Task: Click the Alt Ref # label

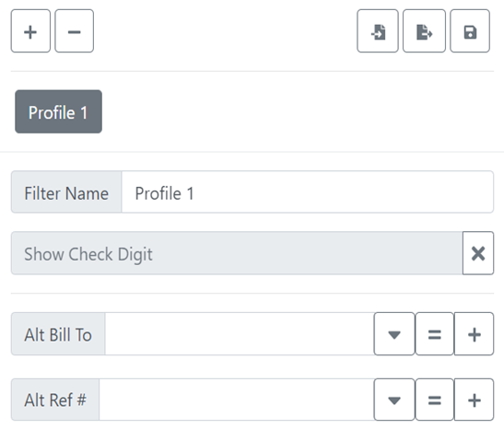Action: coord(55,400)
